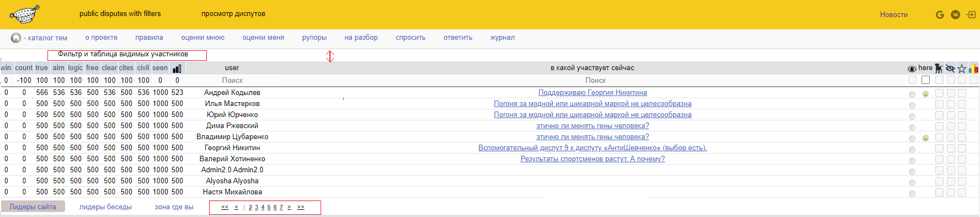The image size is (980, 217).
Task: Select the 'спросить' menu item
Action: point(411,38)
